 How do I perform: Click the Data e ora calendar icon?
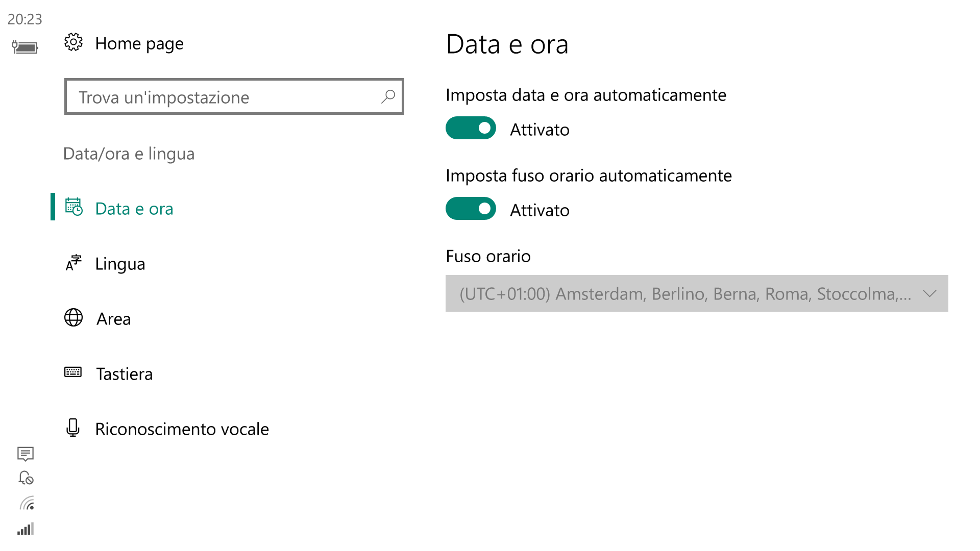click(73, 207)
